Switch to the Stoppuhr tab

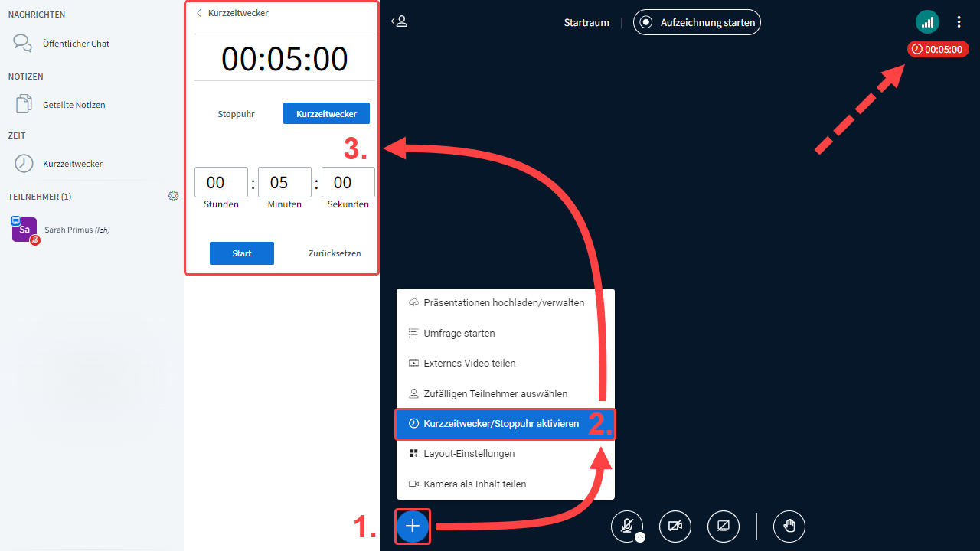pyautogui.click(x=236, y=114)
